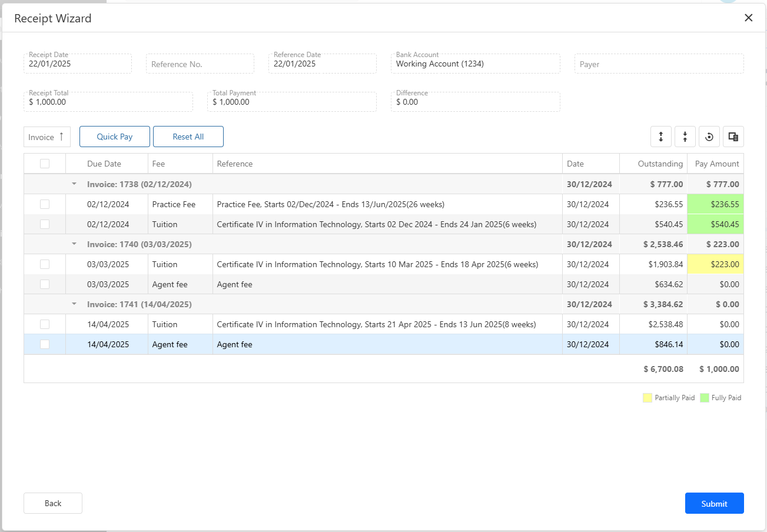The height and width of the screenshot is (532, 767).
Task: Click the Invoice grouping sort arrow
Action: coord(61,137)
